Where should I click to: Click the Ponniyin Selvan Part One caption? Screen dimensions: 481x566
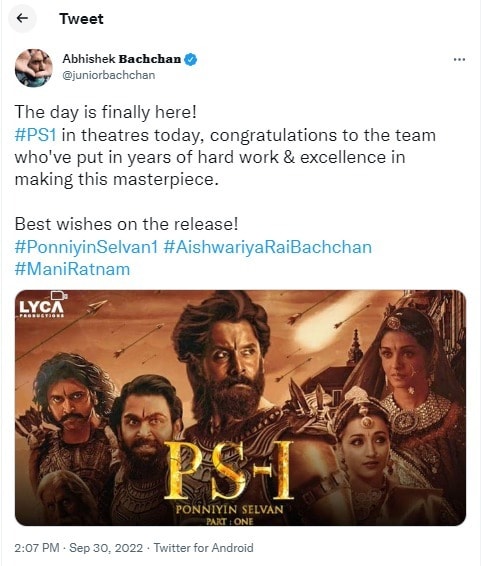(x=229, y=515)
